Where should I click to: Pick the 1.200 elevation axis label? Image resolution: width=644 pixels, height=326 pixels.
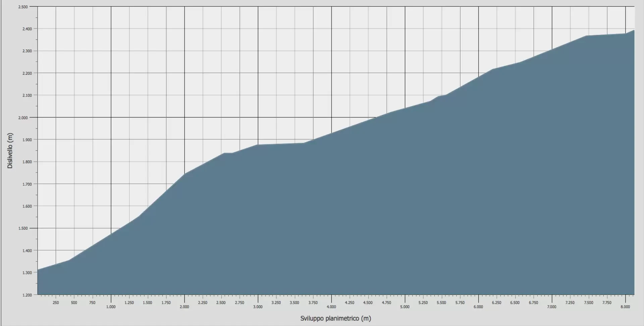(28, 295)
